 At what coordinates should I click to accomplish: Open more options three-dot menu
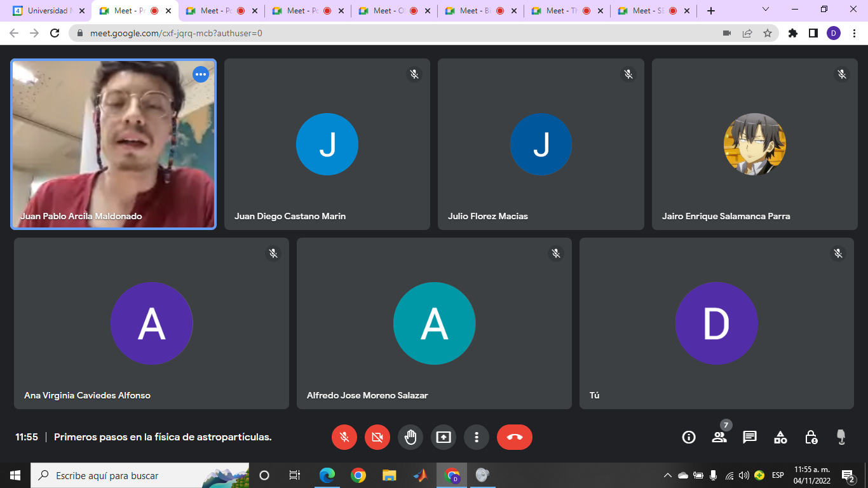477,437
